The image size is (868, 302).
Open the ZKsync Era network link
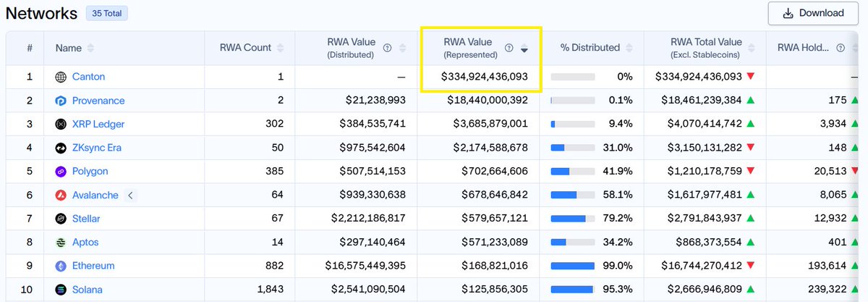[x=97, y=148]
